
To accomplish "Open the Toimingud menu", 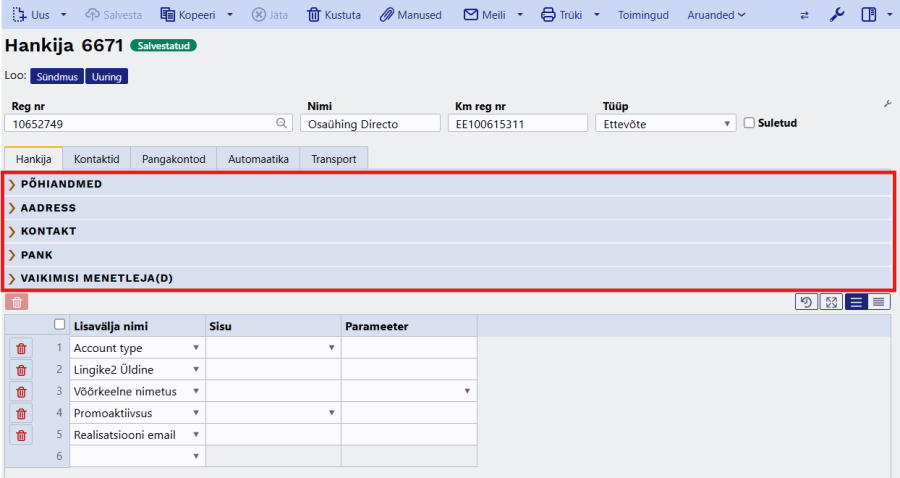I will (x=643, y=15).
